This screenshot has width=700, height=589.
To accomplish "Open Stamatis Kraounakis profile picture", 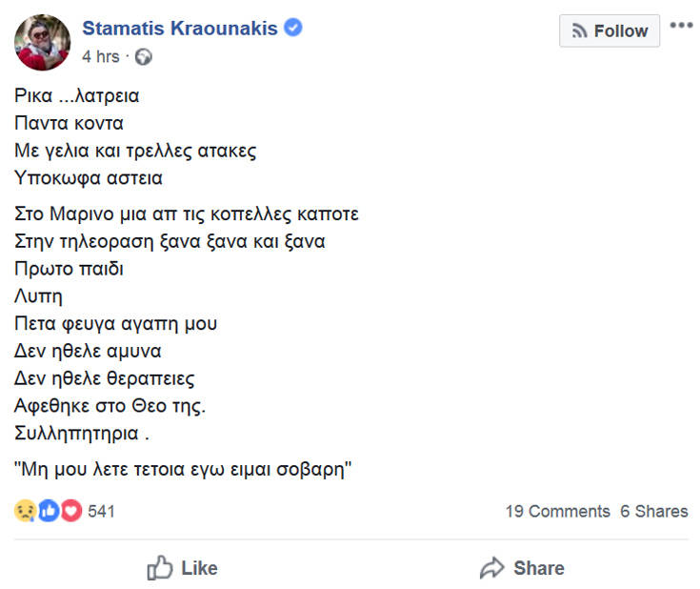I will [x=42, y=42].
